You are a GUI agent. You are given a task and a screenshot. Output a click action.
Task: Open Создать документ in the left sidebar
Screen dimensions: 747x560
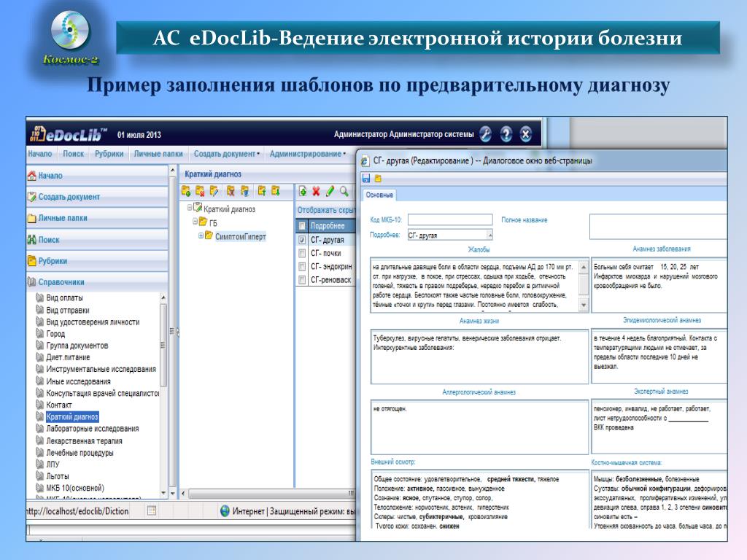tap(97, 197)
